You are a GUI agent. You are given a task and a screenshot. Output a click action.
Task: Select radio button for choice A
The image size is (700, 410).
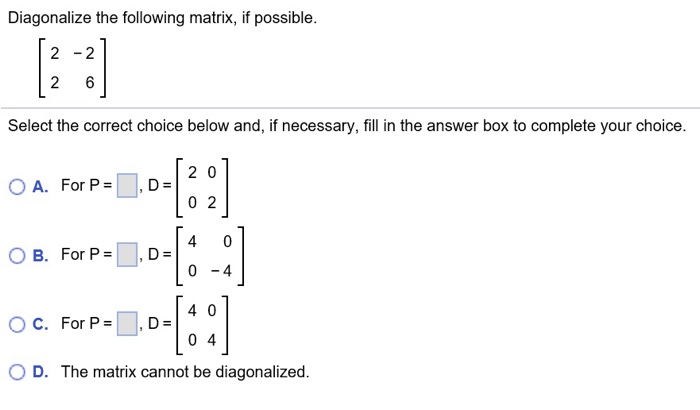pos(17,187)
